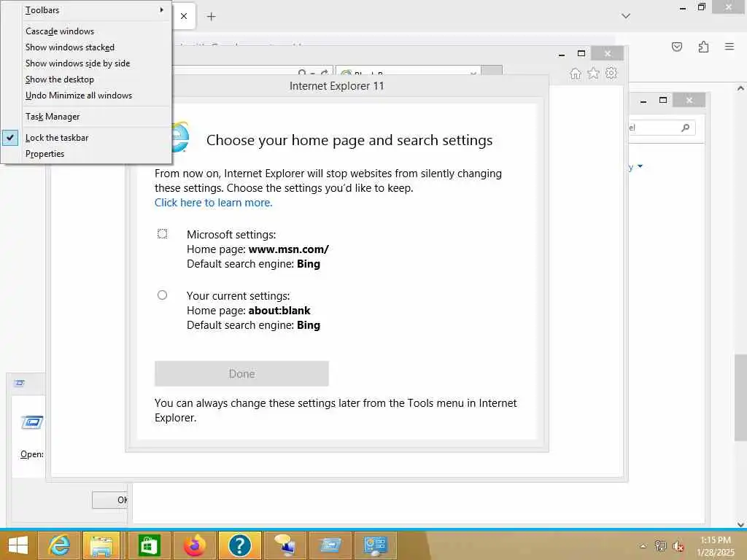Follow the Click here to learn more link
Screen dimensions: 747x560
(214, 203)
